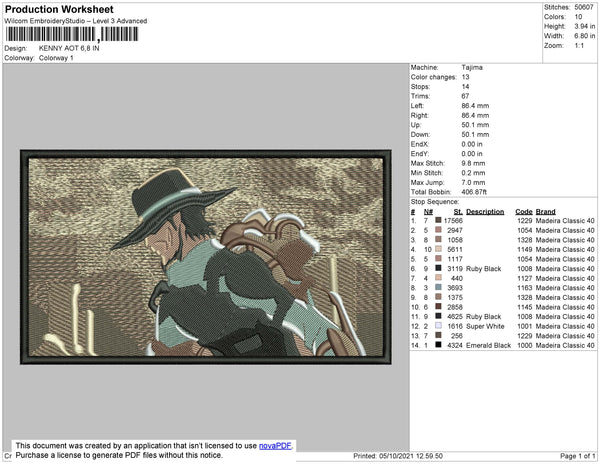Open the novaPDF link in the notice
The width and height of the screenshot is (600, 464).
(275, 446)
